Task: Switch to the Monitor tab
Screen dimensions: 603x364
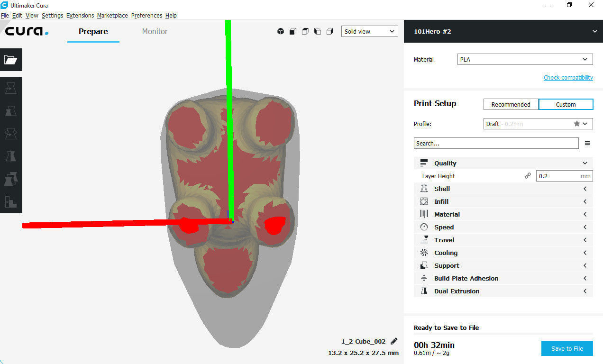Action: 155,31
